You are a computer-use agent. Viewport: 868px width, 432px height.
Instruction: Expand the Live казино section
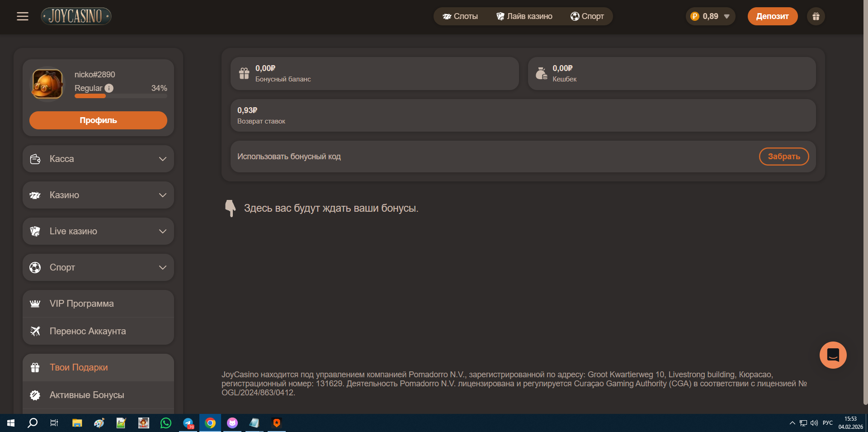[98, 231]
